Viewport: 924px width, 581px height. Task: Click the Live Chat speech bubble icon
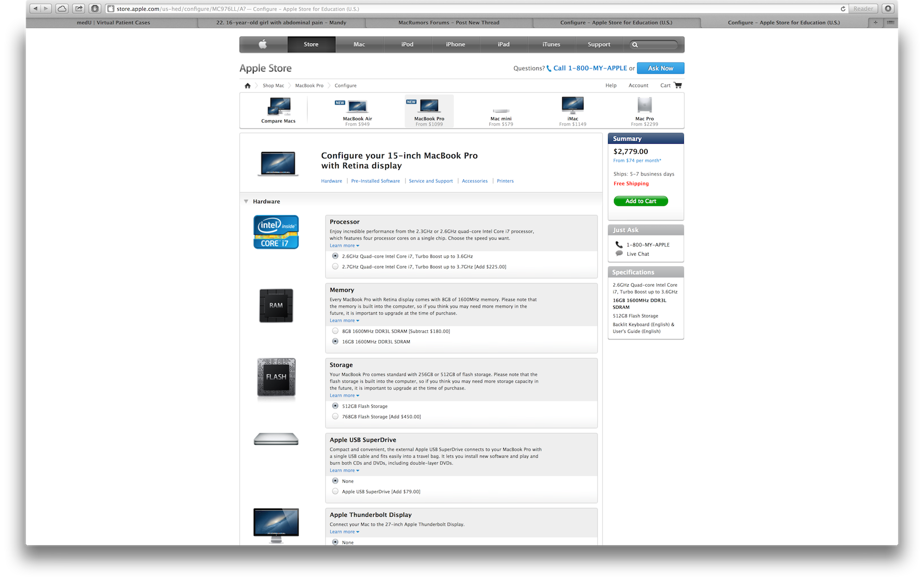pyautogui.click(x=619, y=254)
